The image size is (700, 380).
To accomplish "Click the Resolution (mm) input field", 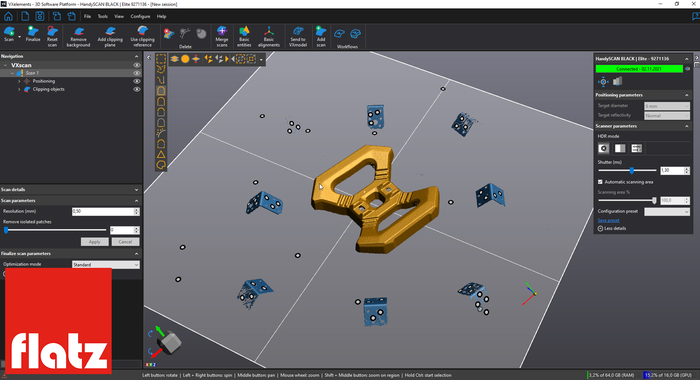I will click(105, 211).
